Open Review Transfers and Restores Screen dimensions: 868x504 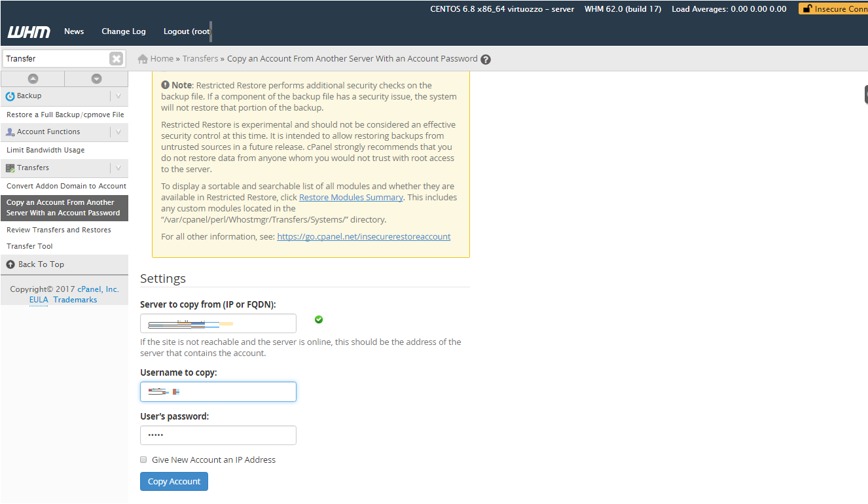click(59, 230)
